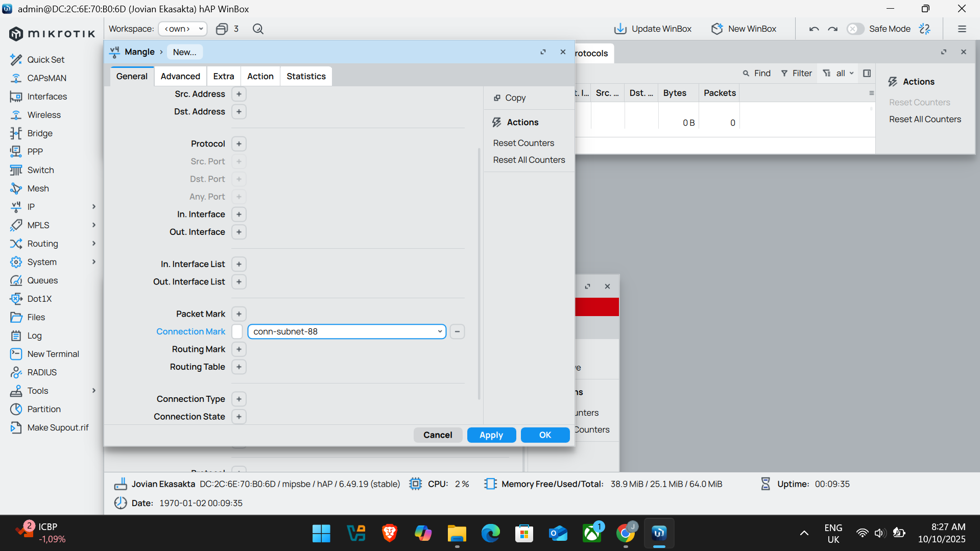Open the Workspace dropdown

(x=183, y=29)
